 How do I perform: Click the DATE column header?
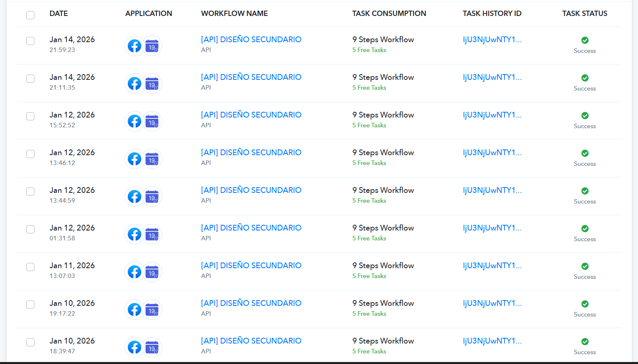[x=59, y=14]
